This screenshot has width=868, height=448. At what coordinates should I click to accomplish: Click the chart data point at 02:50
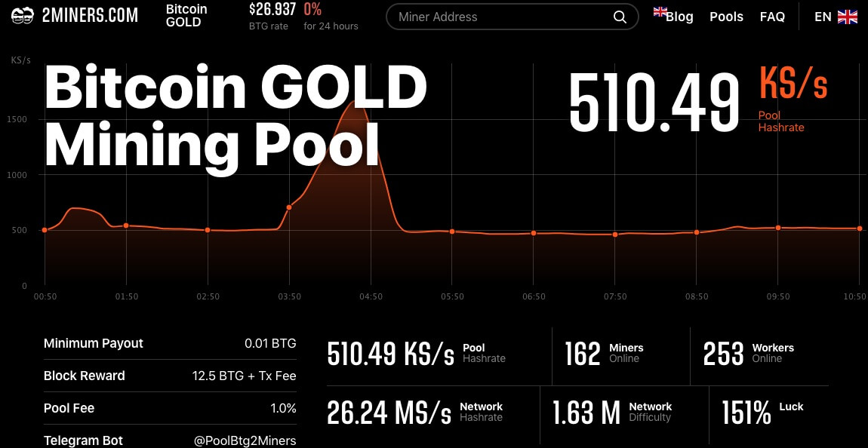[x=208, y=230]
